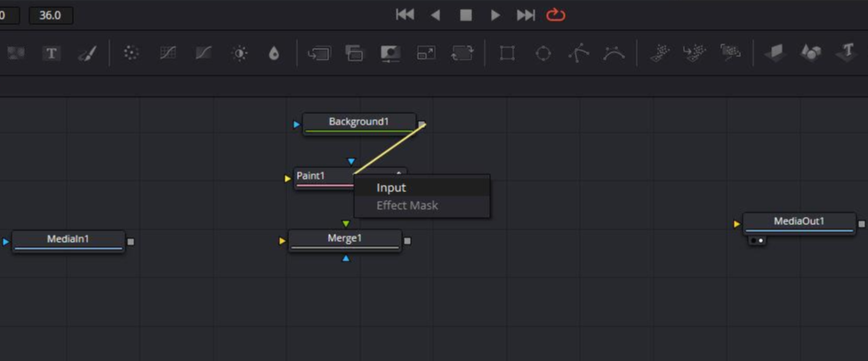Select the MediaOut1 node

click(x=799, y=224)
